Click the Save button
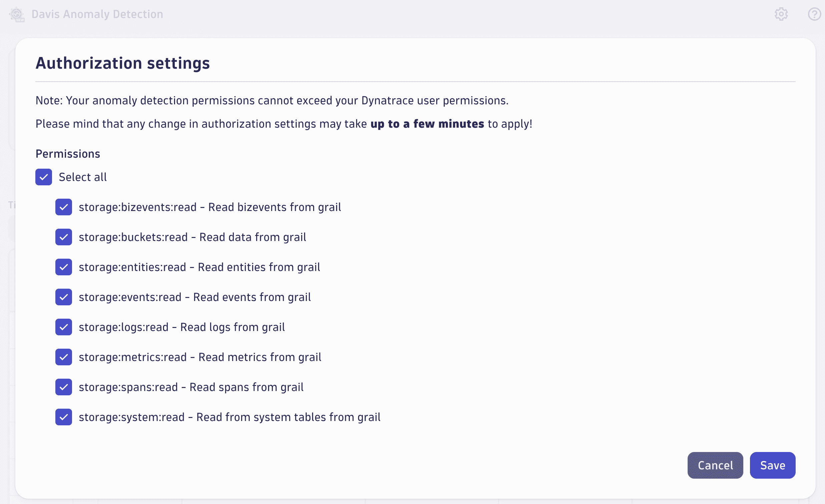This screenshot has width=825, height=504. pos(772,465)
